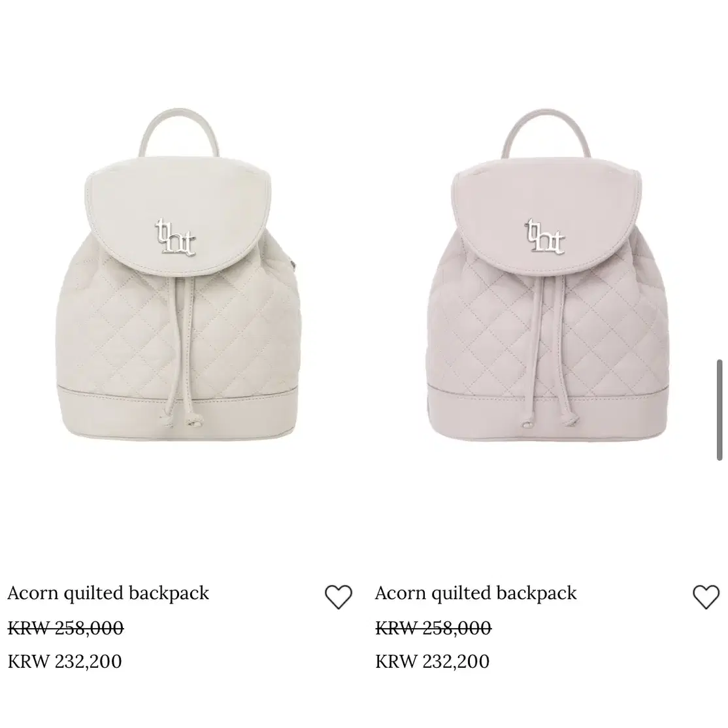Screen dimensions: 728x728
Task: Click right crossed-out price KRW 258,000
Action: 433,628
